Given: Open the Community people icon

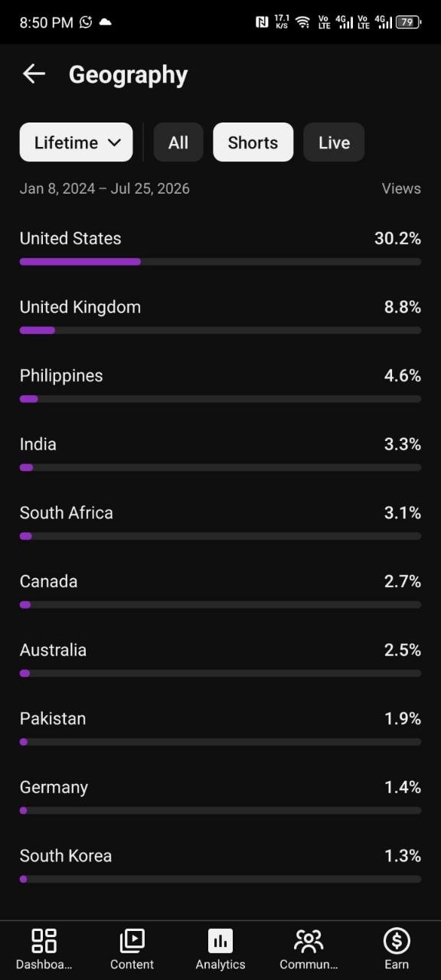Looking at the screenshot, I should 309,940.
